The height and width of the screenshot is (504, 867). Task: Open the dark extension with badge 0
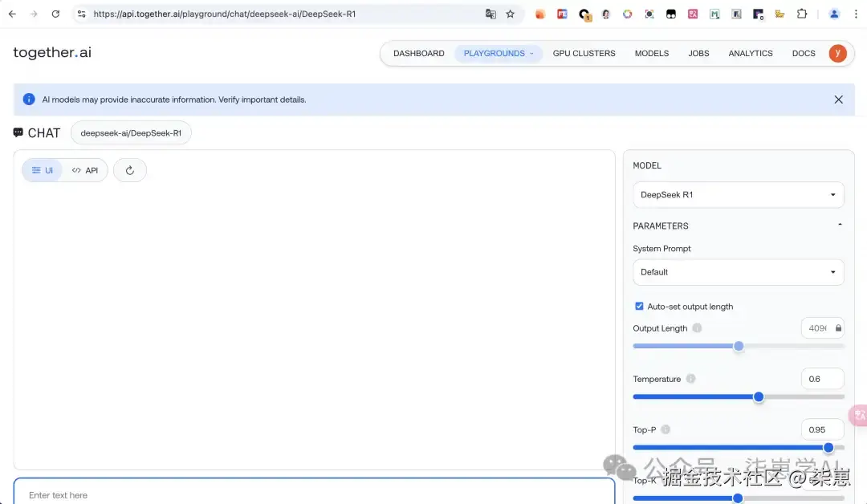758,14
